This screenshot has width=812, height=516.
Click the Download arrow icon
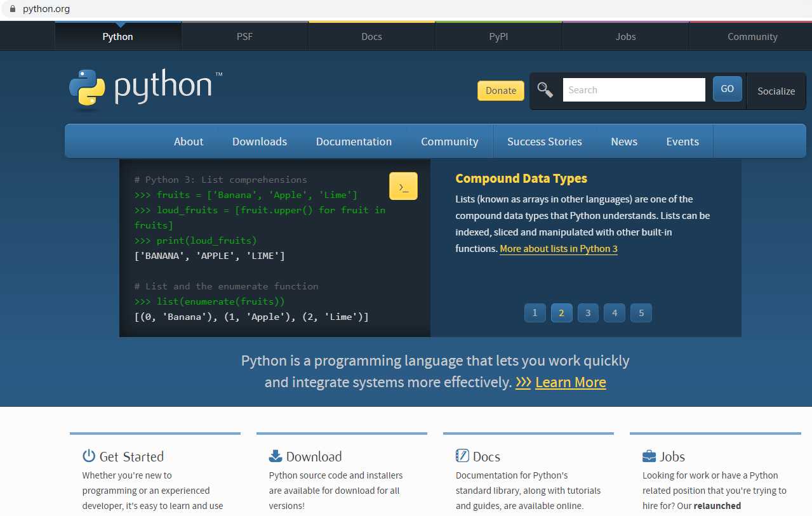coord(276,456)
